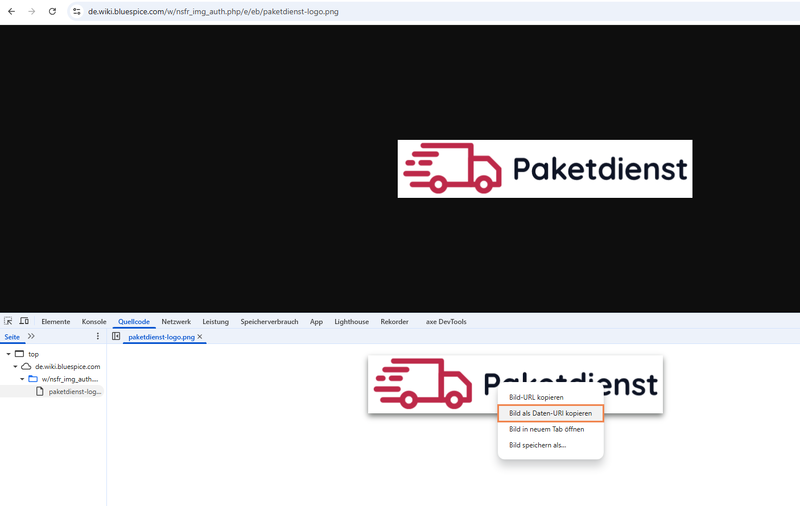Choose Bild als Daten-URI kopieren

(550, 413)
